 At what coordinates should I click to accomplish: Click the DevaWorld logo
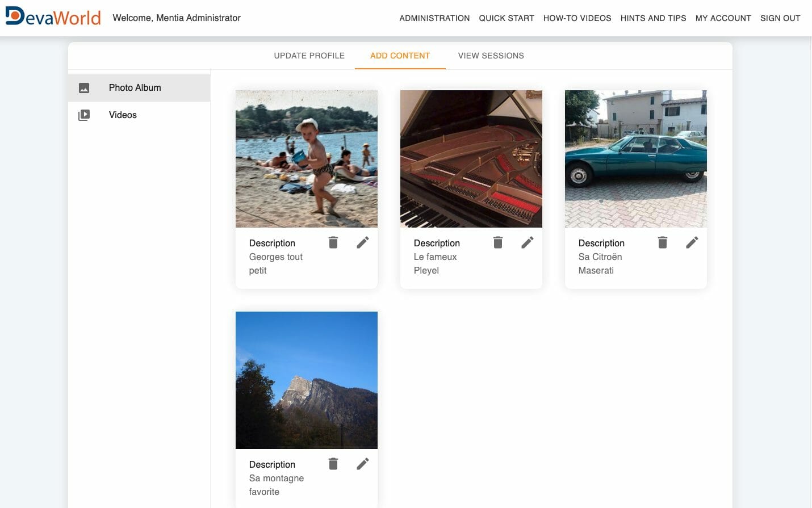[x=53, y=16]
